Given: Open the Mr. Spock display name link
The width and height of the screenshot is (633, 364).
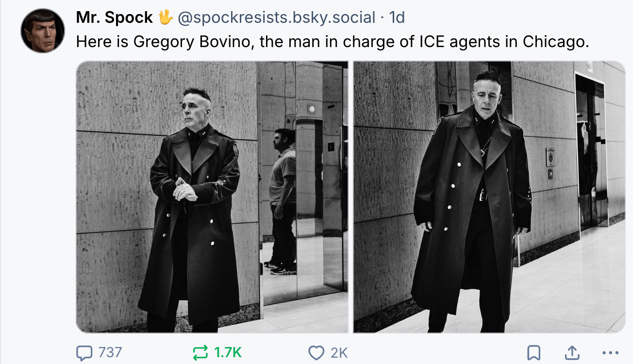Looking at the screenshot, I should pos(115,17).
